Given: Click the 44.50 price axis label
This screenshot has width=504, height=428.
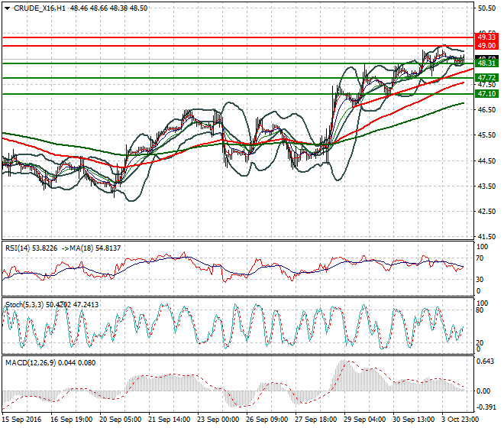Looking at the screenshot, I should click(x=486, y=160).
